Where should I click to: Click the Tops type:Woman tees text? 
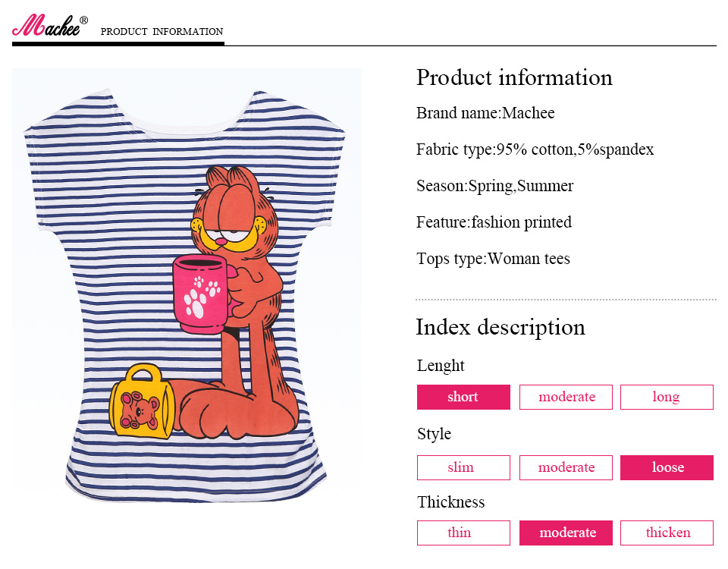(x=493, y=259)
